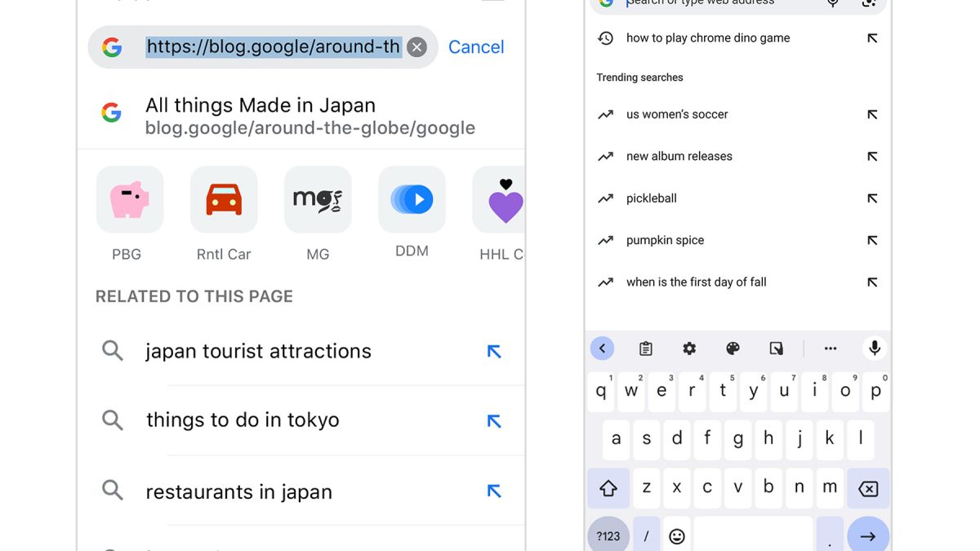
Task: Tap the g key on the keyboard
Action: click(x=738, y=439)
